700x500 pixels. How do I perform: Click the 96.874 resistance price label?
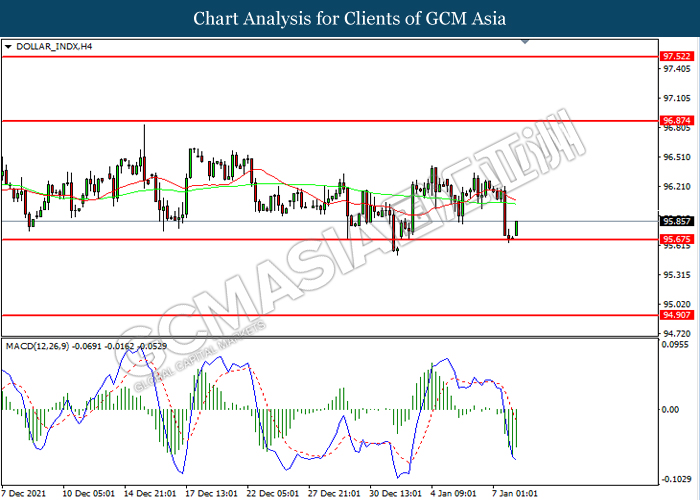click(x=677, y=121)
